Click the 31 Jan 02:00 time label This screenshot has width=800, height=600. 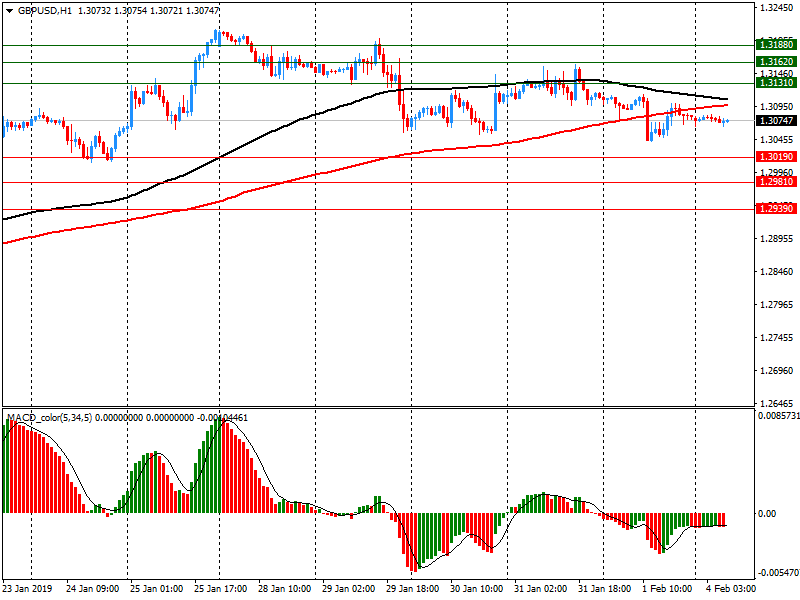coord(540,589)
